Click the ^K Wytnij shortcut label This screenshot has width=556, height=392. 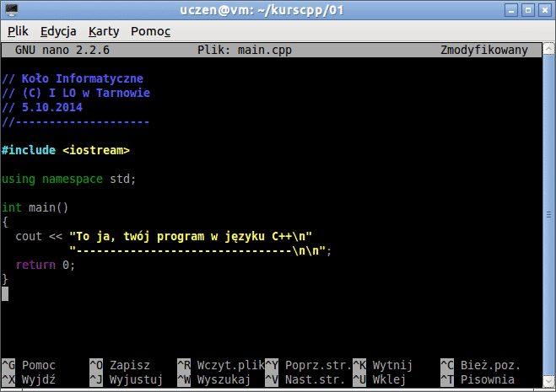point(382,365)
